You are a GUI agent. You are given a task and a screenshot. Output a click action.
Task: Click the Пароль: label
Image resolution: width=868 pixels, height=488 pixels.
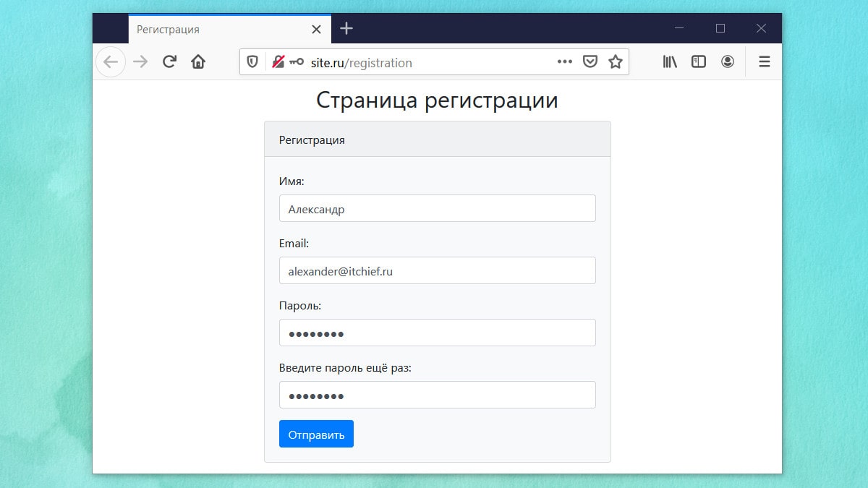click(300, 306)
